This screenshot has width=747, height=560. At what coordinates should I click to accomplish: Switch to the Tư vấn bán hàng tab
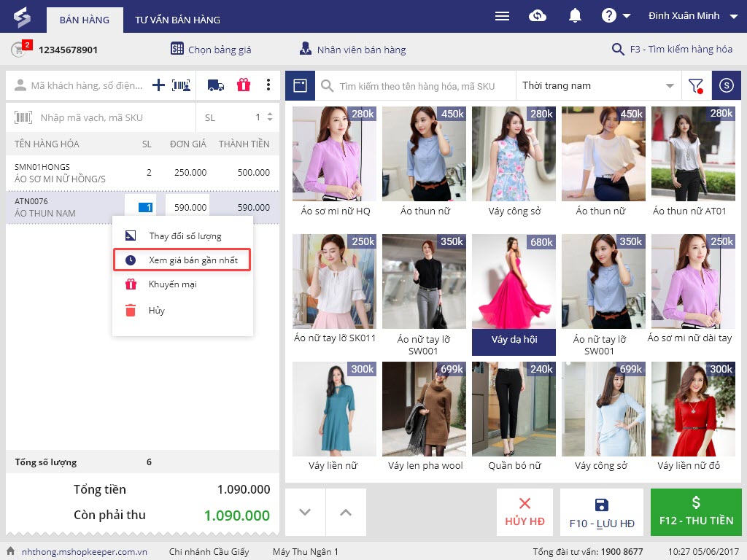click(x=177, y=20)
